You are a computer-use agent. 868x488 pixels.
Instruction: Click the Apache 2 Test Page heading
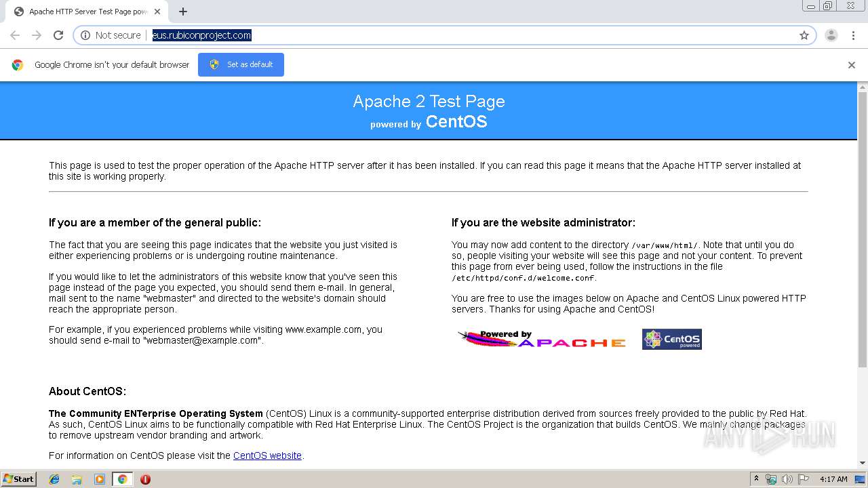[x=429, y=101]
